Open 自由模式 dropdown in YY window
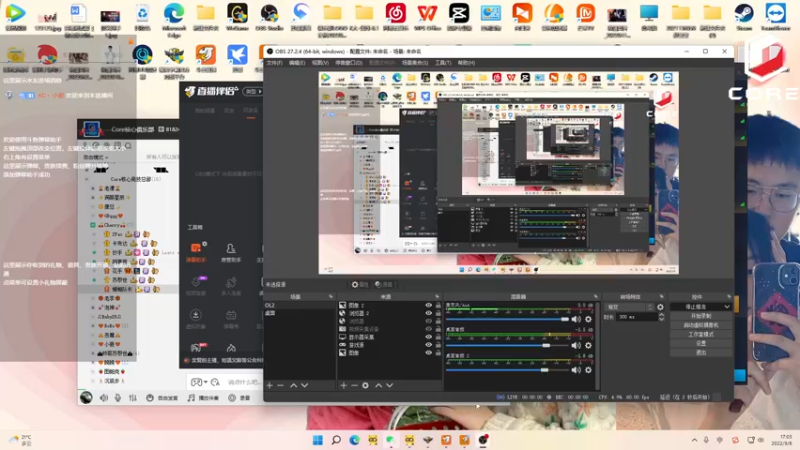The height and width of the screenshot is (450, 800). (96, 157)
